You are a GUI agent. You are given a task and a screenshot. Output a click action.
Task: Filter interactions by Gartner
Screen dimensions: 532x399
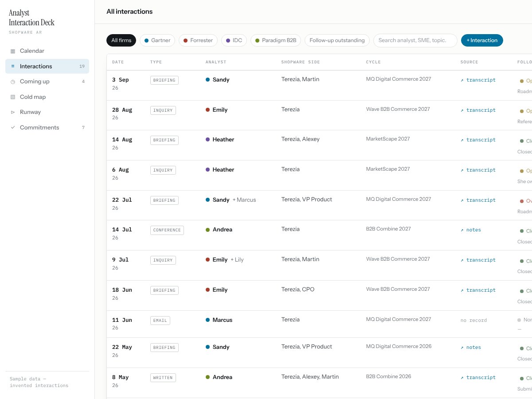(157, 40)
